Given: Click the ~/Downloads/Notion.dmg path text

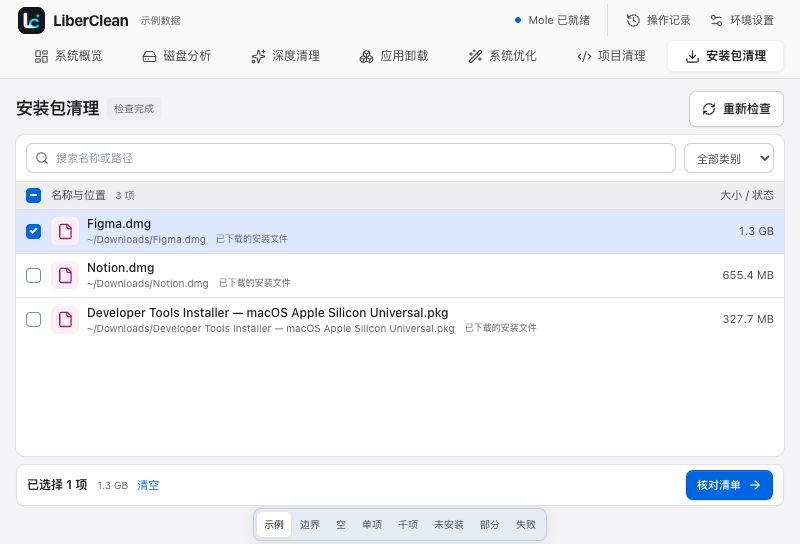Looking at the screenshot, I should coord(148,283).
